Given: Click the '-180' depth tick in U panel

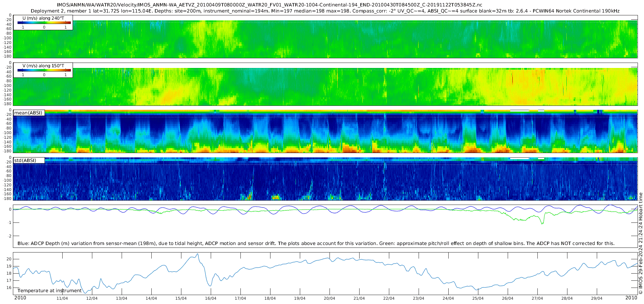Looking at the screenshot, I should pyautogui.click(x=8, y=56).
